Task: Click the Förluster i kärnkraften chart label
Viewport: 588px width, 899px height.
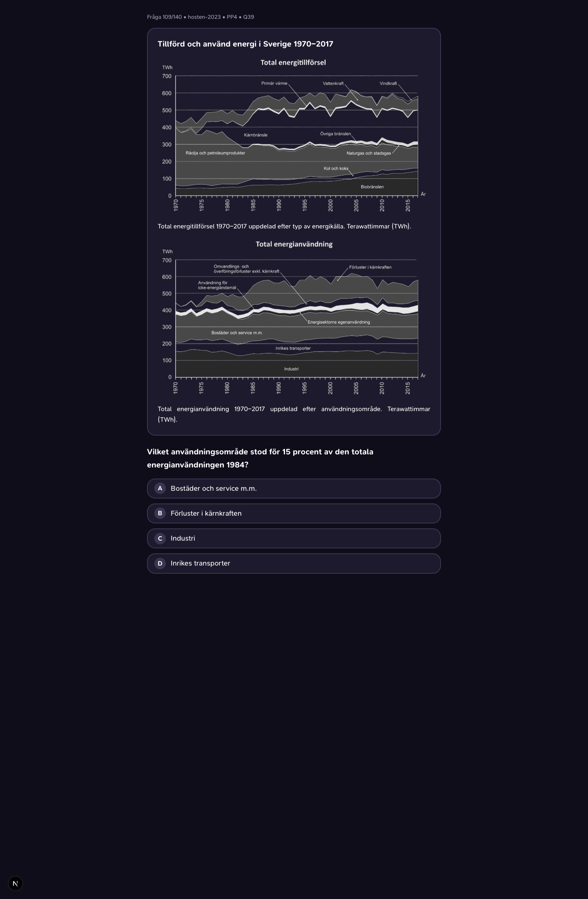Action: pyautogui.click(x=370, y=267)
